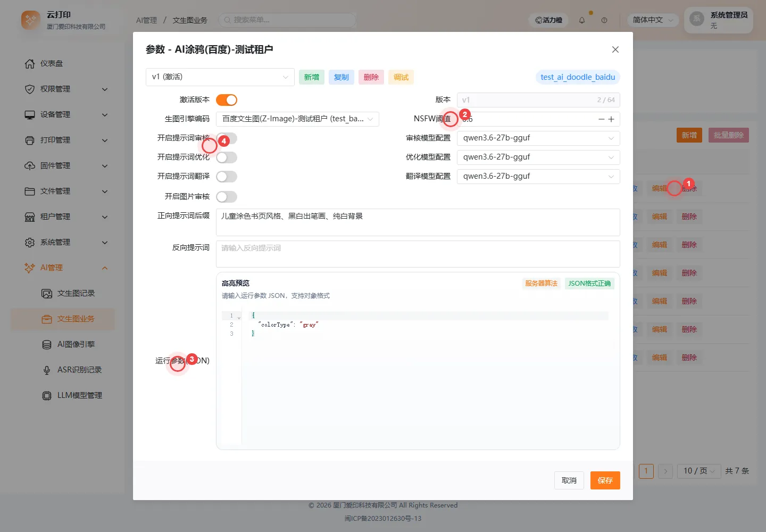Collapse line 1 fold arrow in JSON editor
Image resolution: width=766 pixels, height=532 pixels.
pyautogui.click(x=239, y=317)
